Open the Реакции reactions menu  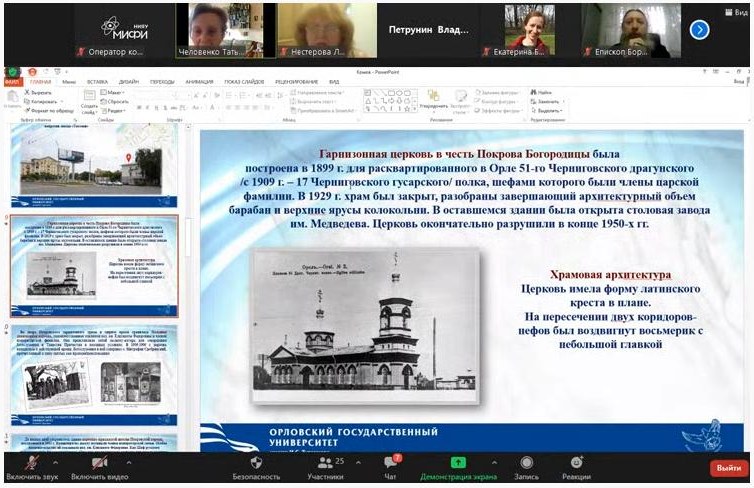coord(577,467)
